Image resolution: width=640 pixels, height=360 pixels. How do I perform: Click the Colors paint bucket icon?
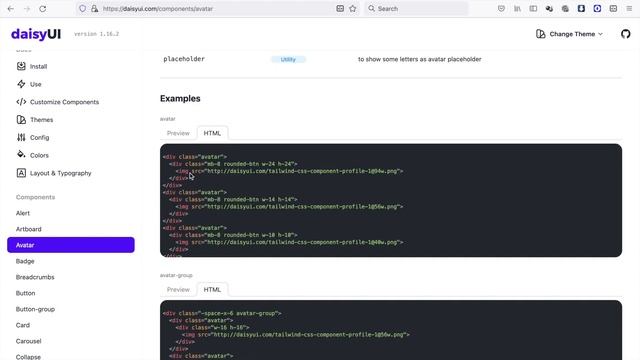[21, 155]
